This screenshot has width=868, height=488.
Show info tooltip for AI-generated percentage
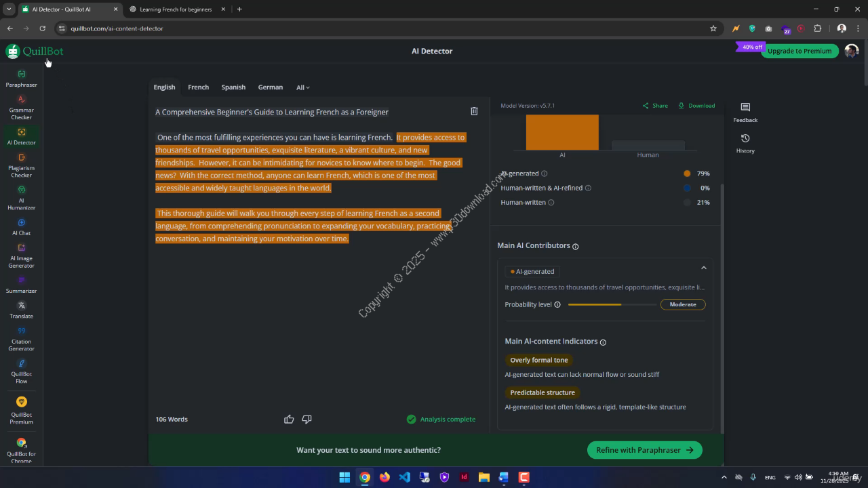(x=544, y=174)
